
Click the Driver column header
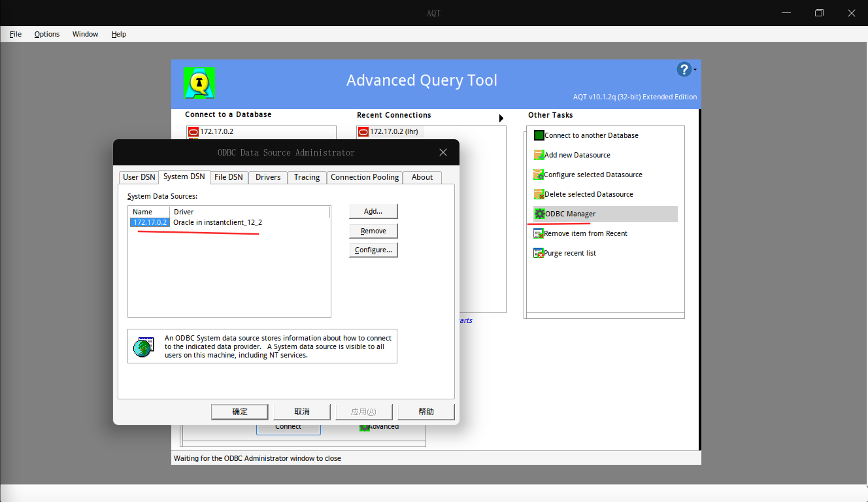(x=250, y=212)
